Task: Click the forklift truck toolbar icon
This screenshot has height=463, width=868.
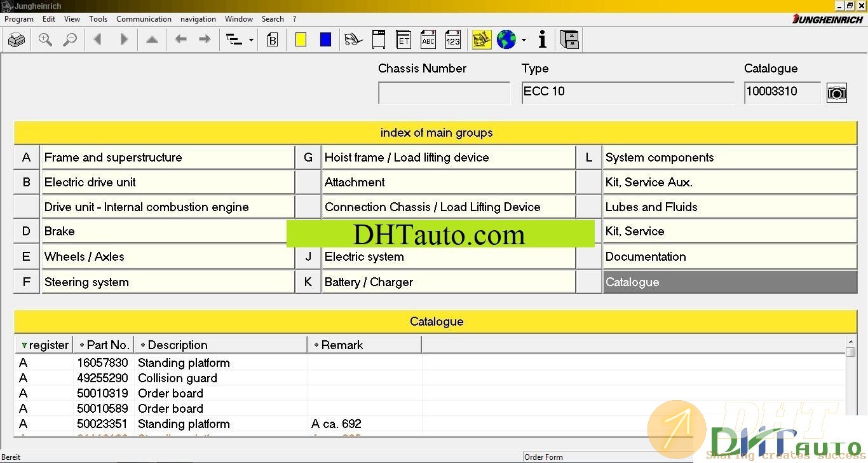Action: [353, 40]
